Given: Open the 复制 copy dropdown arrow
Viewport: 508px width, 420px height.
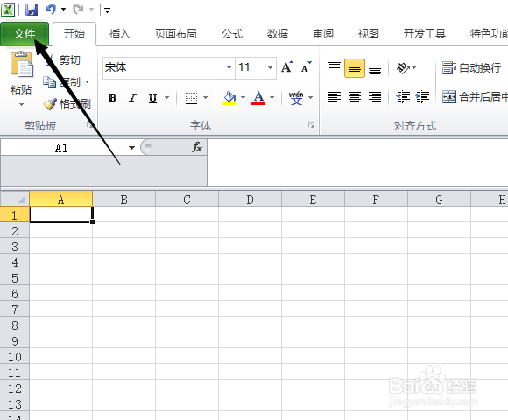Looking at the screenshot, I should (88, 81).
